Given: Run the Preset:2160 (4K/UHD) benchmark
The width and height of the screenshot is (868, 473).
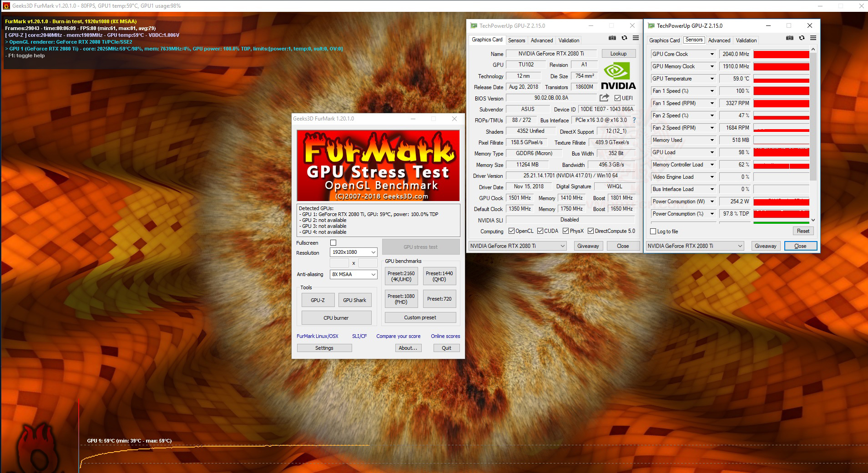Looking at the screenshot, I should pyautogui.click(x=401, y=277).
